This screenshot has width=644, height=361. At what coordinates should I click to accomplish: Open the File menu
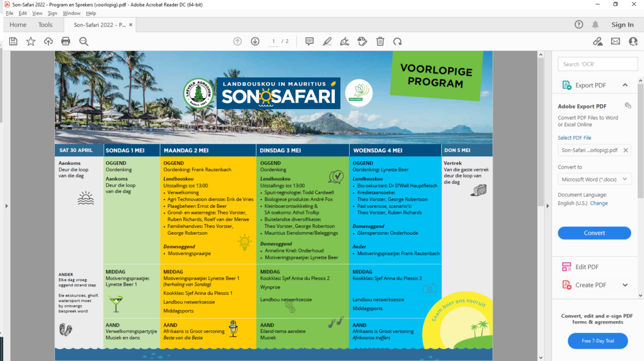coord(10,13)
